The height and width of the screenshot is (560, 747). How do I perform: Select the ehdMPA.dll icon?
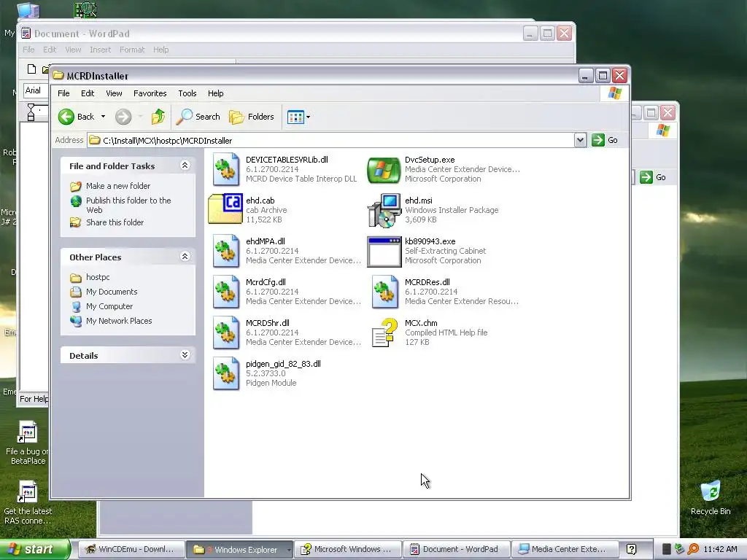click(x=226, y=251)
